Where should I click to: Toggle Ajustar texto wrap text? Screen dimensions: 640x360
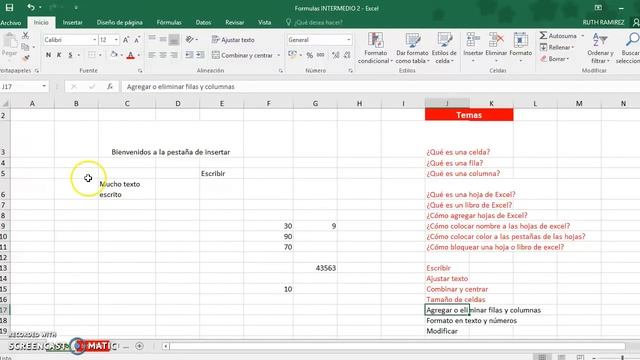[233, 40]
